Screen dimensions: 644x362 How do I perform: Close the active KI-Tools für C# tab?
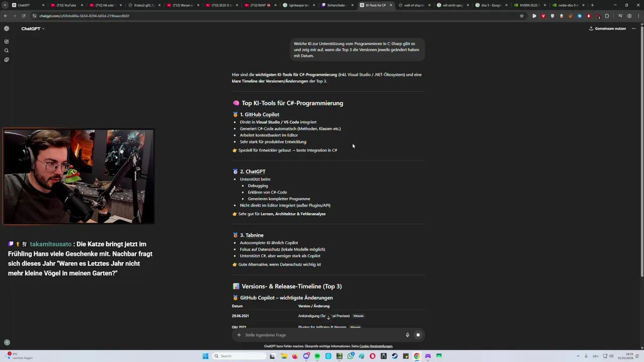tap(391, 5)
